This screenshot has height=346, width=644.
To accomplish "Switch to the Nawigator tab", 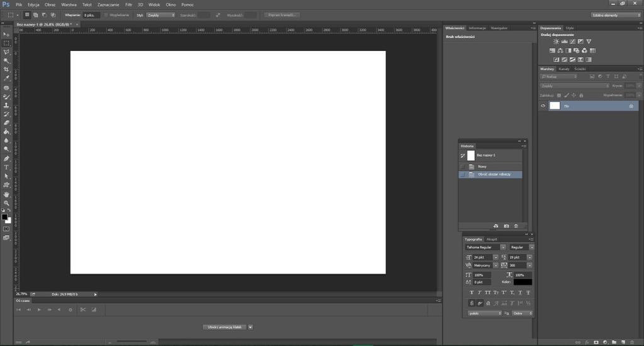I will [x=499, y=28].
